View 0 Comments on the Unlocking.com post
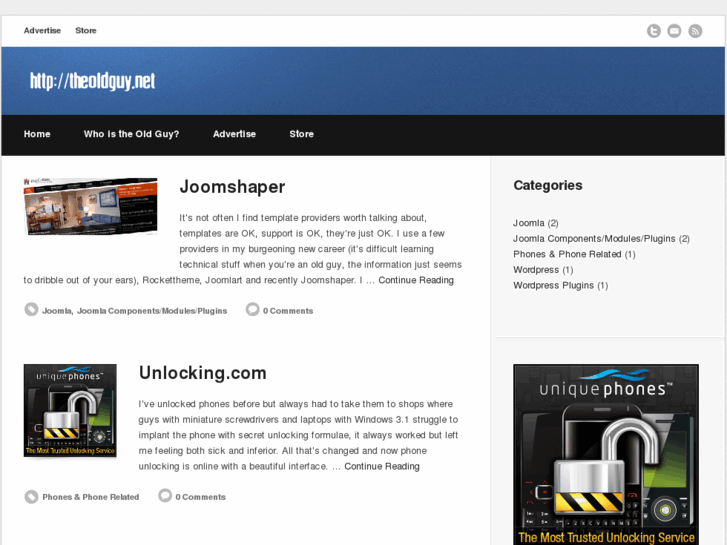This screenshot has width=727, height=545. (200, 497)
